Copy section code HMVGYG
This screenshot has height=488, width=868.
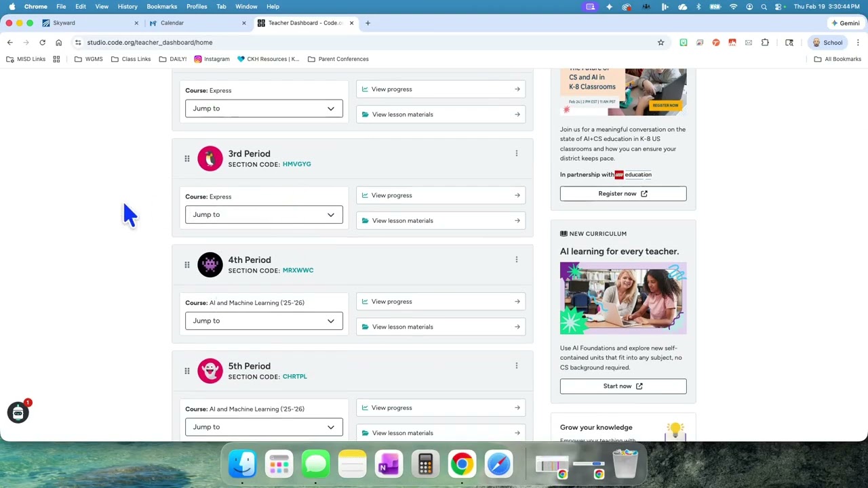[x=296, y=164]
